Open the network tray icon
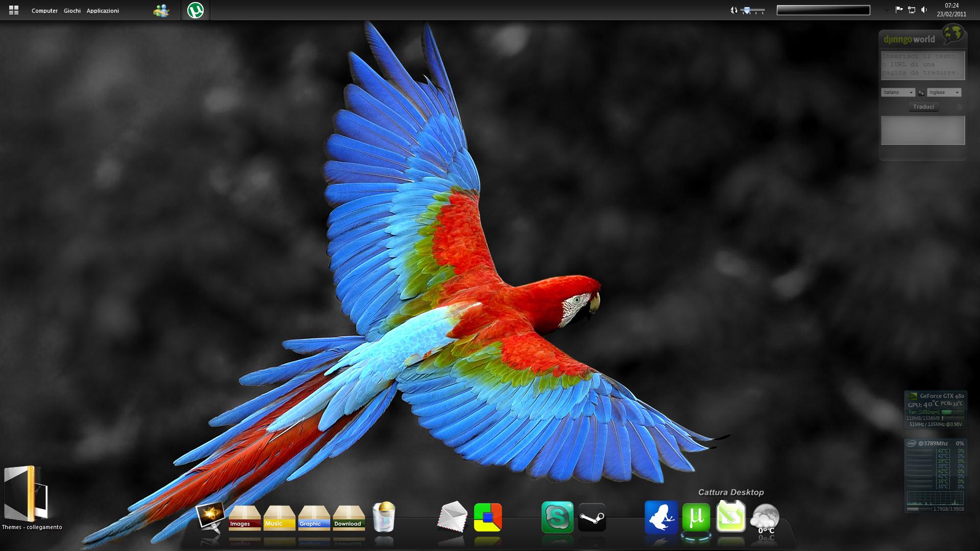This screenshot has width=980, height=551. [x=912, y=10]
